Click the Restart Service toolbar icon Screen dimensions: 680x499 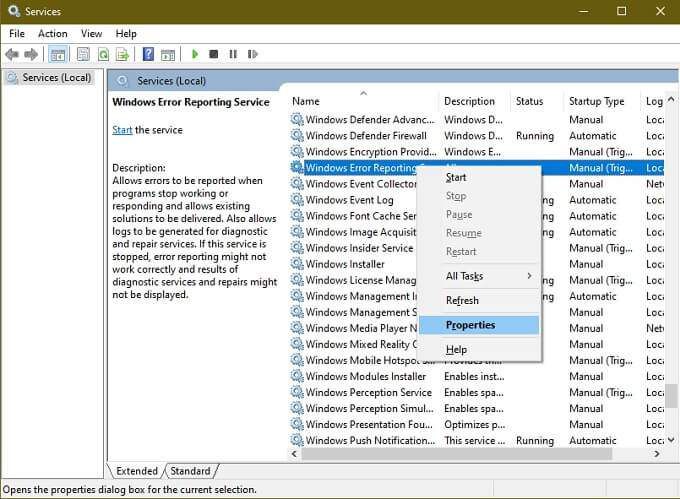251,54
